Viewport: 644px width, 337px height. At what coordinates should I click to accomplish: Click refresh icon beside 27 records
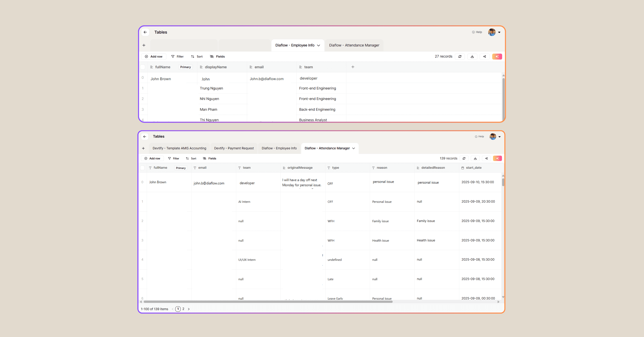[x=460, y=56]
